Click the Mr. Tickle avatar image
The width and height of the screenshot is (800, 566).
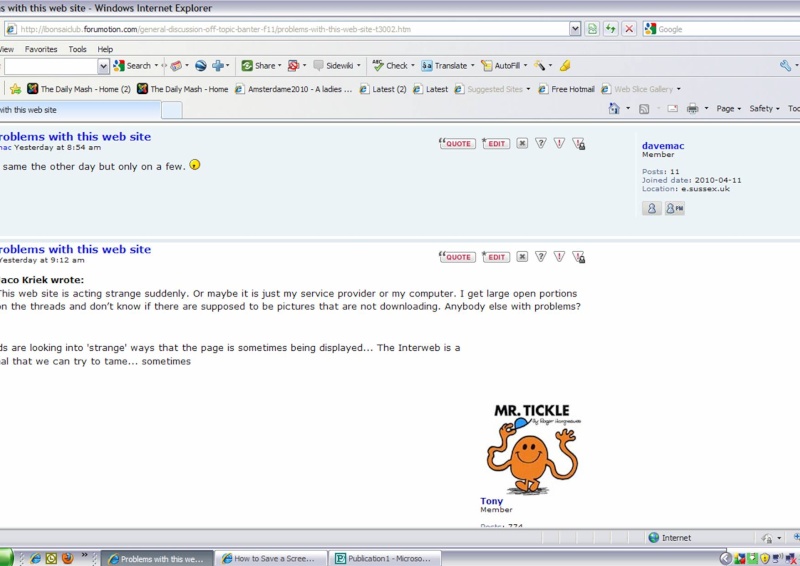pos(533,449)
